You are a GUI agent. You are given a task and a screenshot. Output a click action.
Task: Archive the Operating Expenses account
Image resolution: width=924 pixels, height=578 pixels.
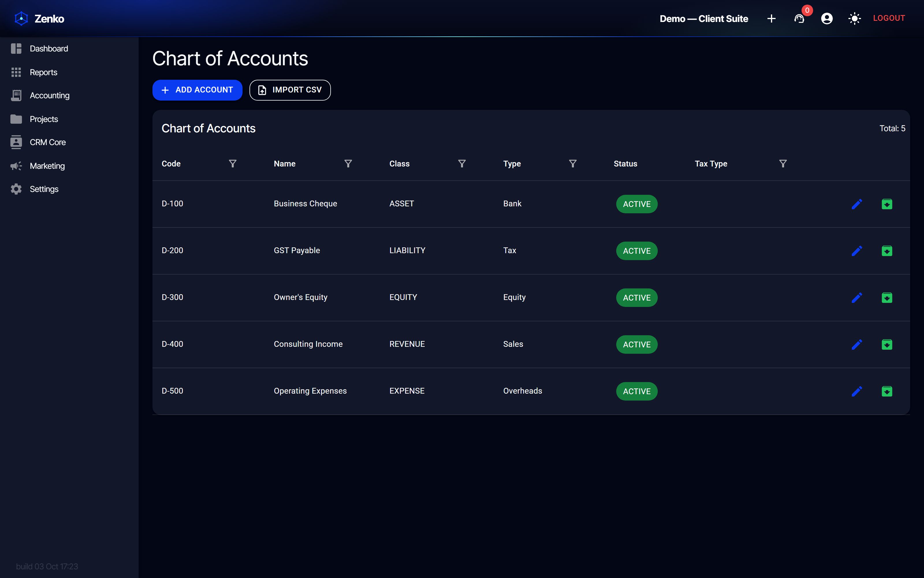coord(886,391)
